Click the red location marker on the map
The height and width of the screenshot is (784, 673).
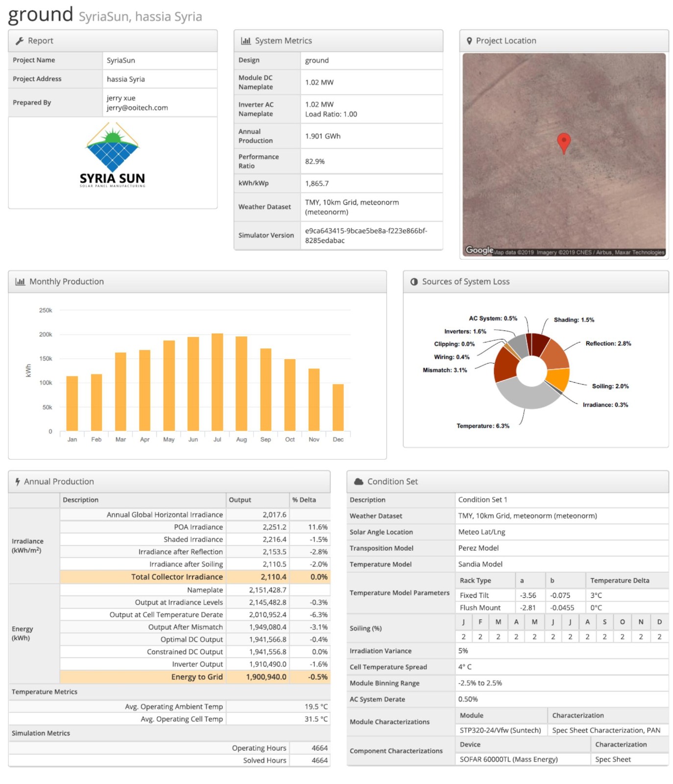pyautogui.click(x=564, y=143)
